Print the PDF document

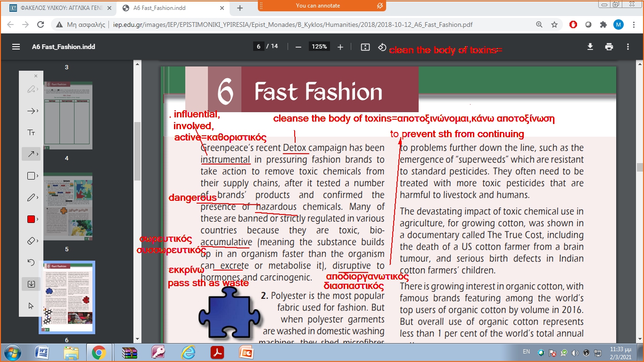pyautogui.click(x=609, y=47)
